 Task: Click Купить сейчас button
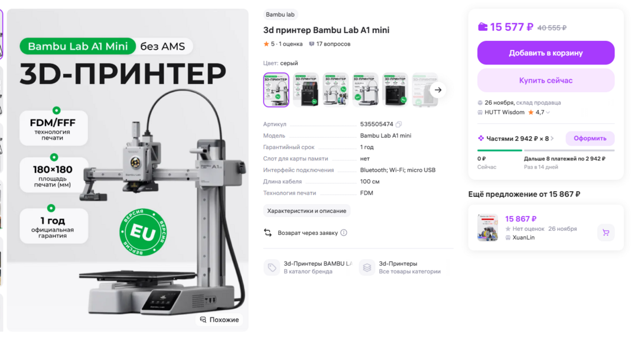coord(546,80)
